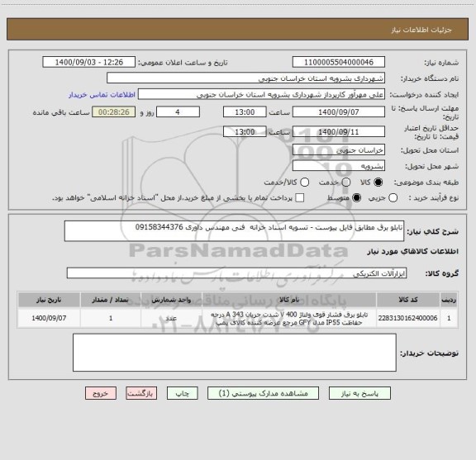This screenshot has height=460, width=476.
Task: Click the table date cell 1400/09/07
Action: point(49,318)
